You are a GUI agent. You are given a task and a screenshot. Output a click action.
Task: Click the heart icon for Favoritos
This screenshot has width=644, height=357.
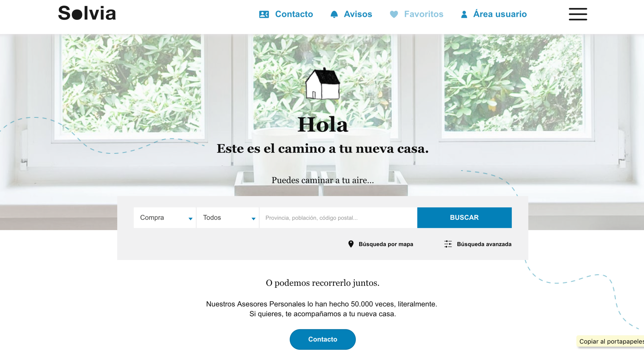394,14
